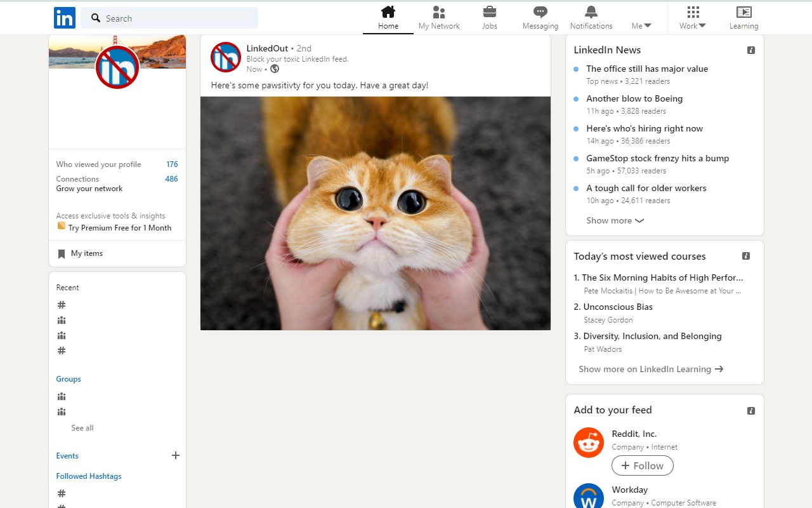Screen dimensions: 812x508
Task: Click the My items bookmark icon
Action: (62, 254)
